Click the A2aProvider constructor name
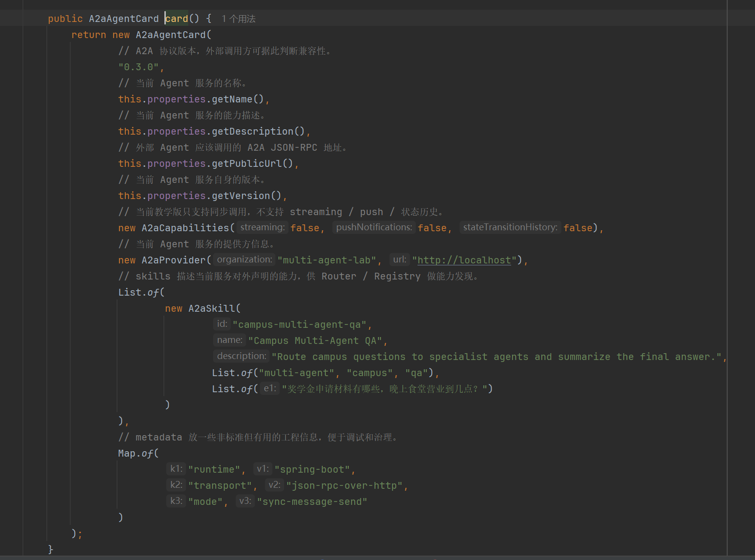 coord(174,260)
